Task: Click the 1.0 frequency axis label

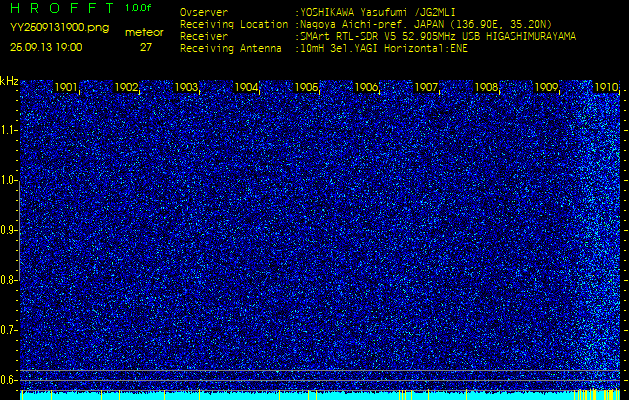Action: tap(9, 180)
